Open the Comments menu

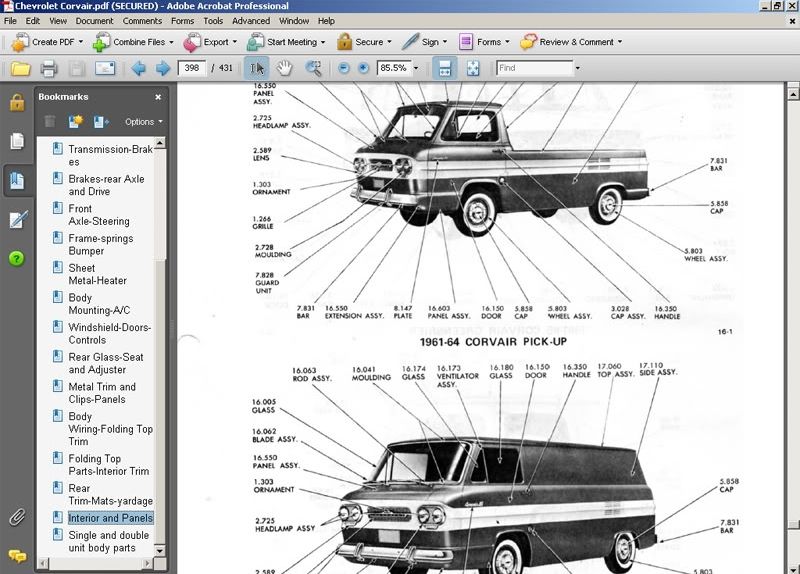pyautogui.click(x=142, y=20)
